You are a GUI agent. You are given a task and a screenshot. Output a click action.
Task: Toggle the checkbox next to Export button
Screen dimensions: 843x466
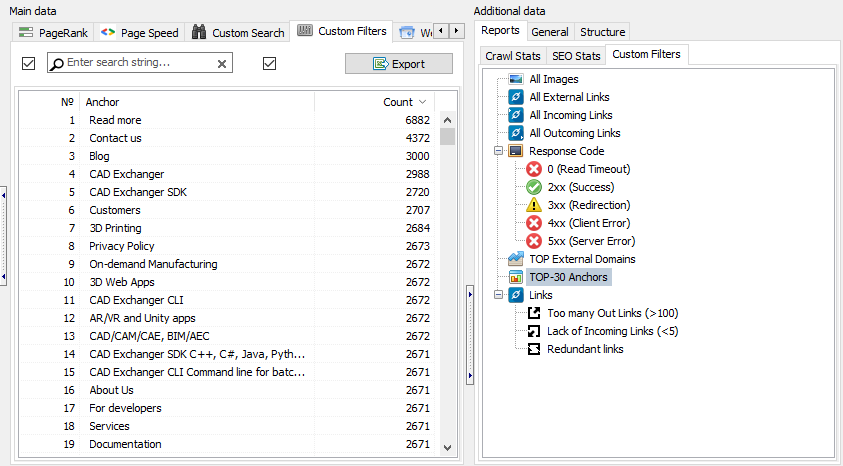[269, 63]
